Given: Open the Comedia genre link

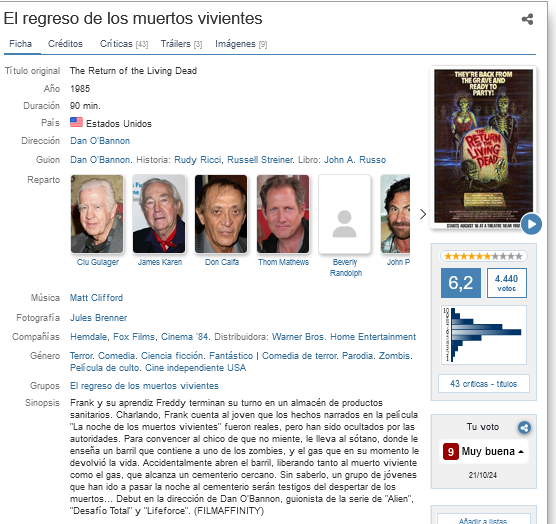Looking at the screenshot, I should (116, 356).
